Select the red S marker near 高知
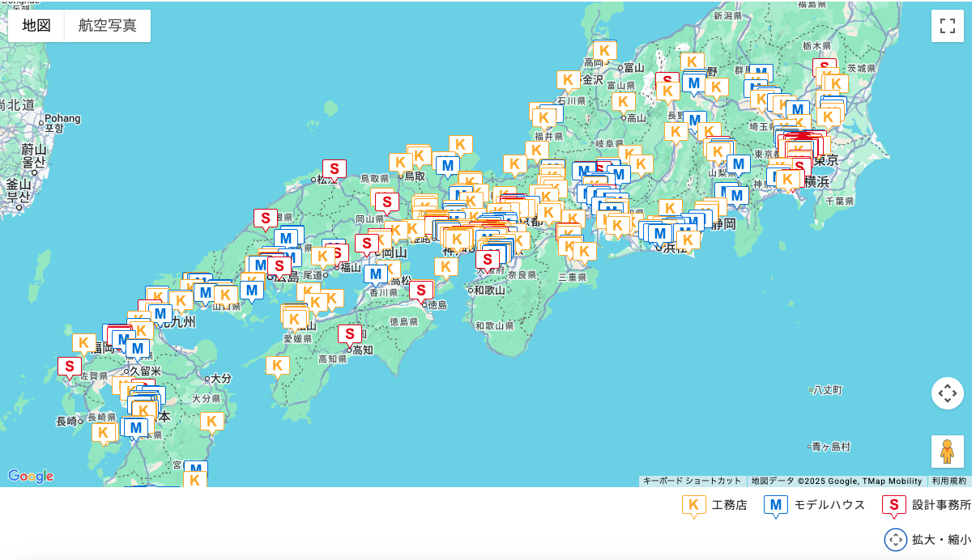This screenshot has height=560, width=976. click(351, 332)
